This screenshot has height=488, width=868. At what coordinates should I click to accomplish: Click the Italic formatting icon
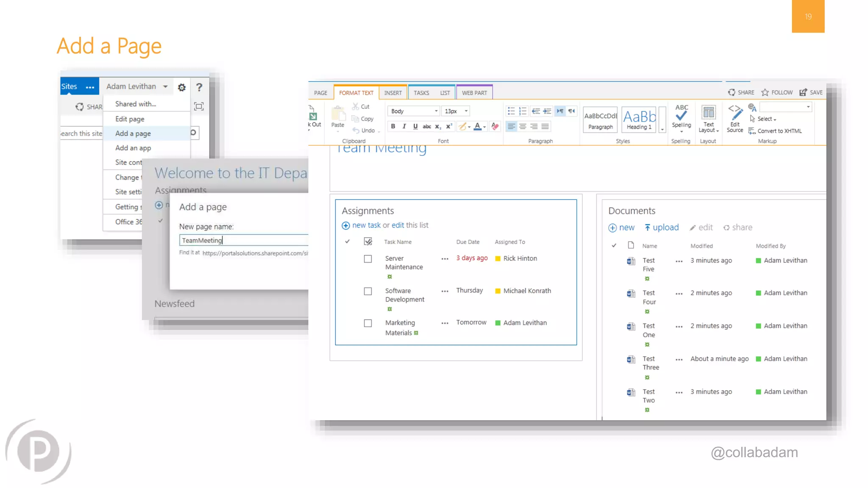404,126
